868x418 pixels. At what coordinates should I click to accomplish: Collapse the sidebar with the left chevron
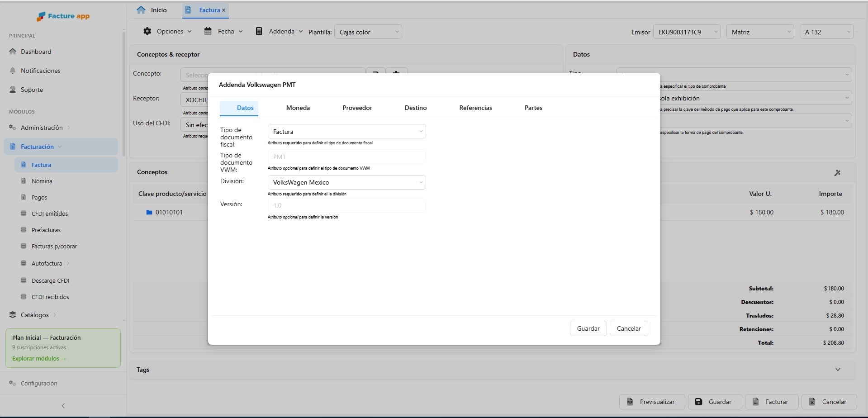click(63, 406)
